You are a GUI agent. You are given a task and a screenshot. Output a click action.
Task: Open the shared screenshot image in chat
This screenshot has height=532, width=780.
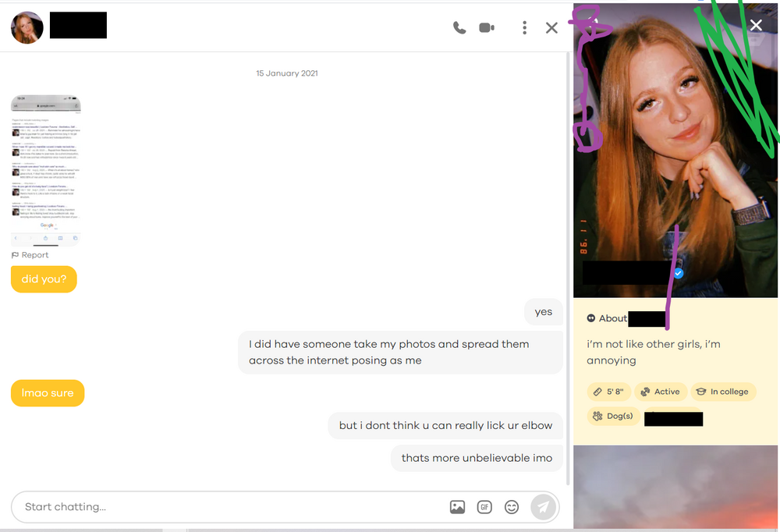(x=45, y=169)
